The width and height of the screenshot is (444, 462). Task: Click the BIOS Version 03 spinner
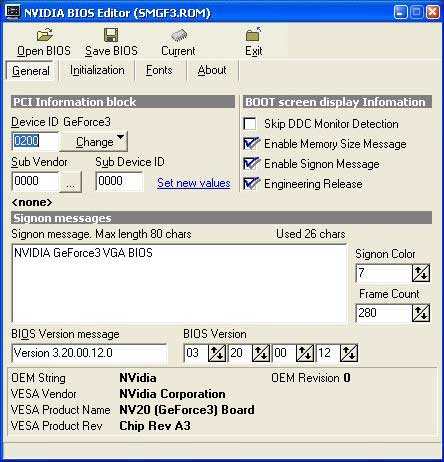(x=217, y=353)
